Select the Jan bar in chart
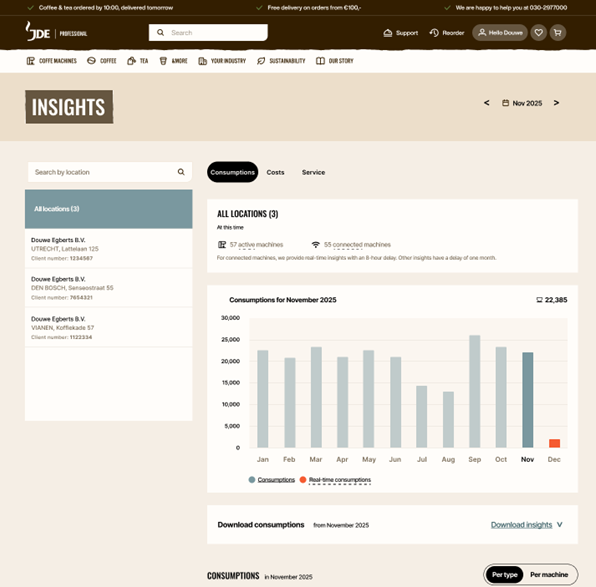This screenshot has width=596, height=587. click(263, 399)
